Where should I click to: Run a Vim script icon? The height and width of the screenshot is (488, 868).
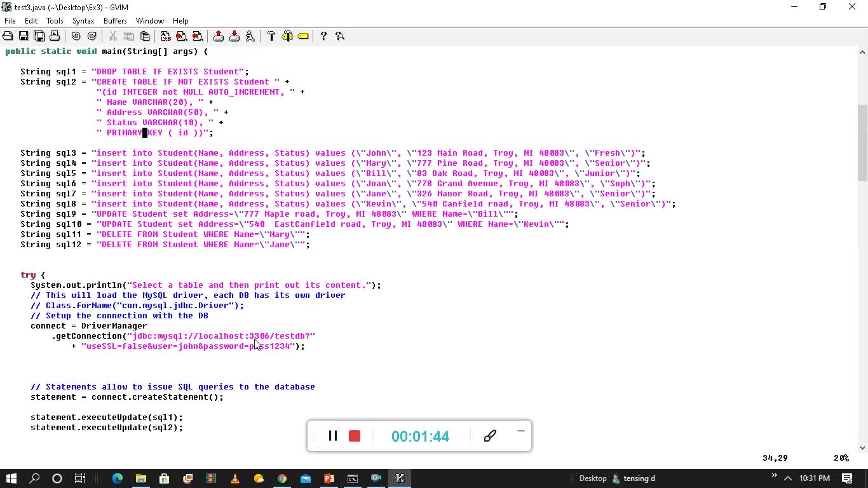(250, 36)
